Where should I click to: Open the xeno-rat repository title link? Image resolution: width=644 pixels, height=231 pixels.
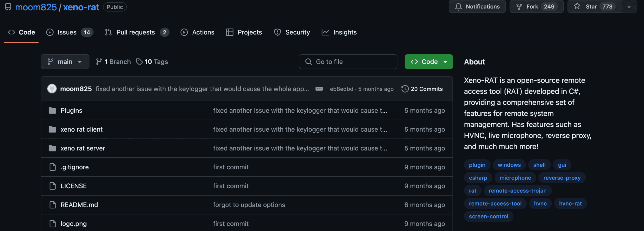(81, 7)
